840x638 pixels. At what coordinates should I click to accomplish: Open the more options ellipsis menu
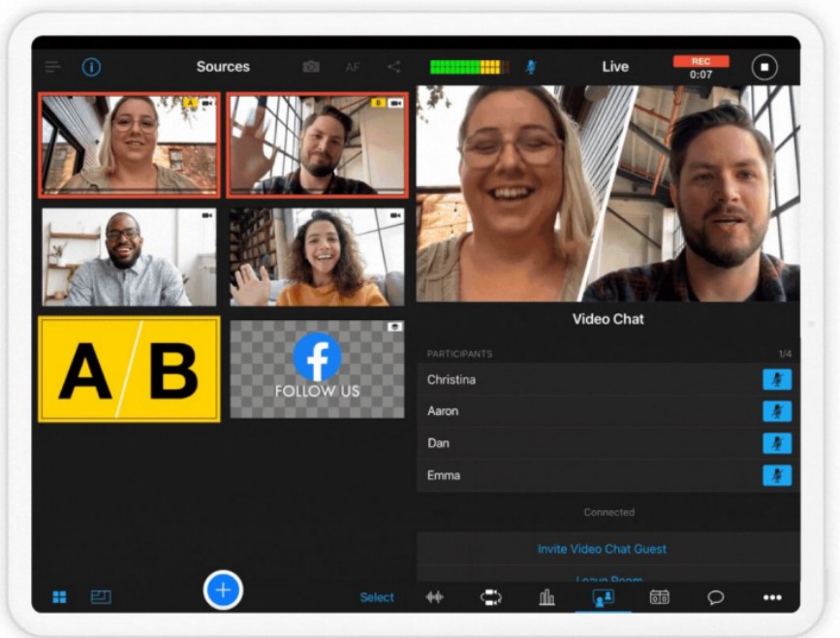click(772, 598)
